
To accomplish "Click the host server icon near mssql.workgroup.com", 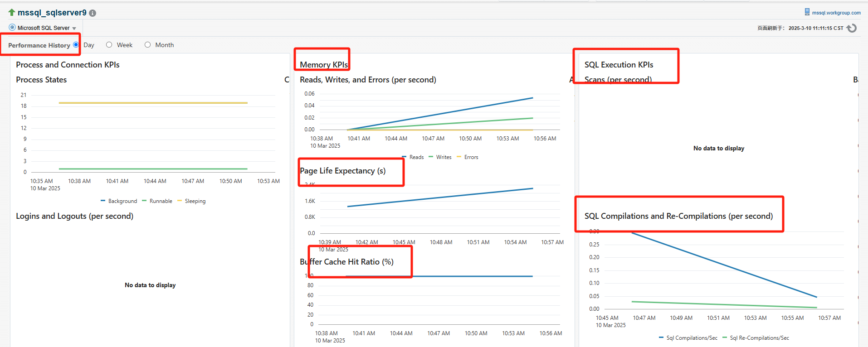I will point(807,12).
